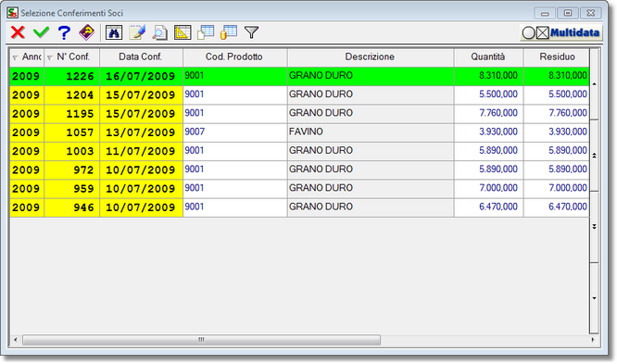Click the Multidata logo button
The width and height of the screenshot is (617, 364).
[x=560, y=32]
